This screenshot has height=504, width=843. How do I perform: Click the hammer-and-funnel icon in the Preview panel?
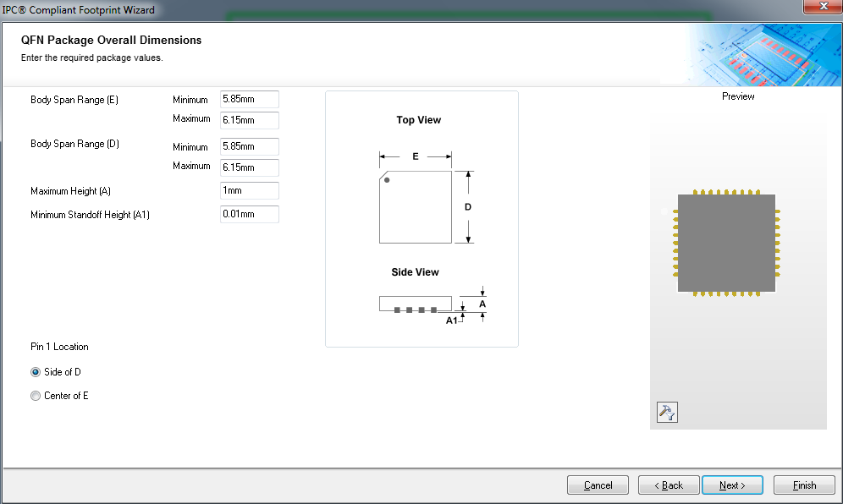point(667,412)
